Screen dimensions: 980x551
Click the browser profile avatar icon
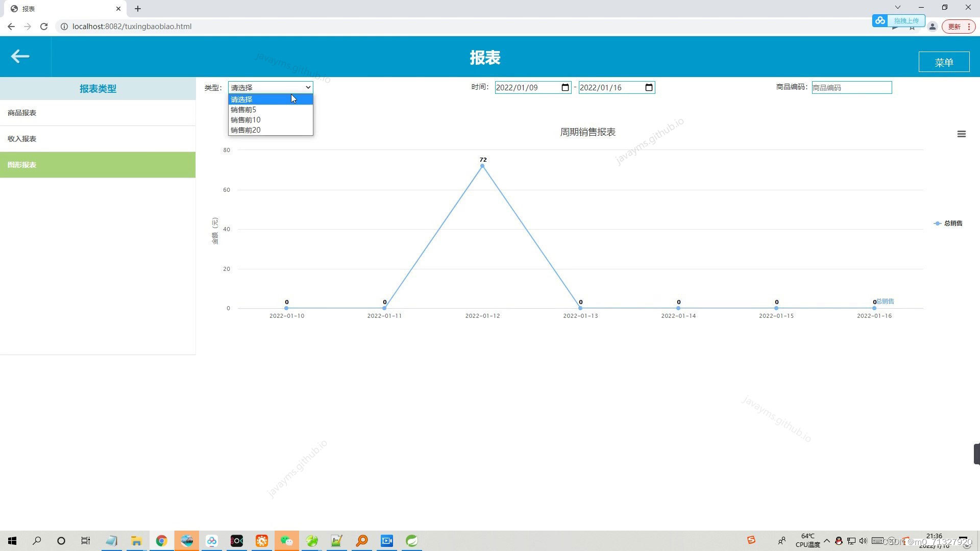click(932, 27)
